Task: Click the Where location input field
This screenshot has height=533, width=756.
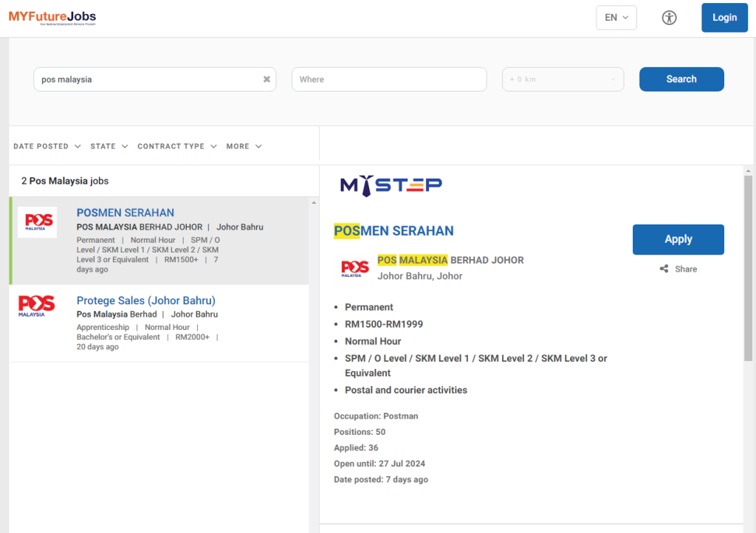Action: pos(389,80)
